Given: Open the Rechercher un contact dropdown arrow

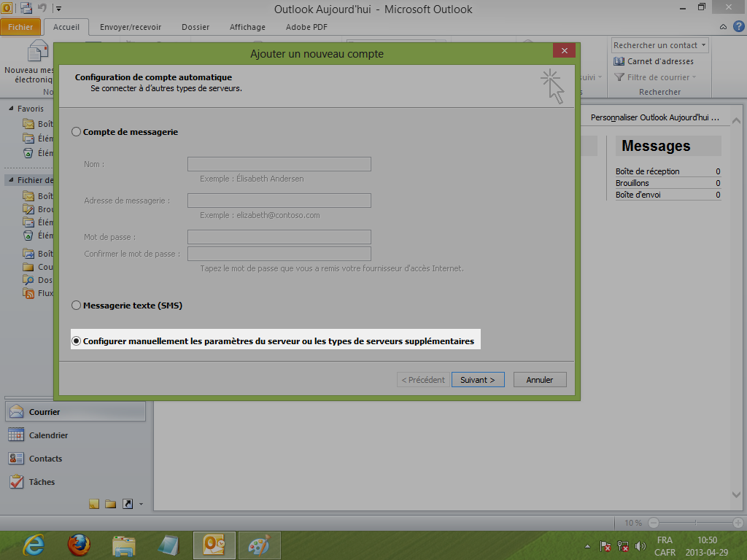Looking at the screenshot, I should click(x=704, y=45).
